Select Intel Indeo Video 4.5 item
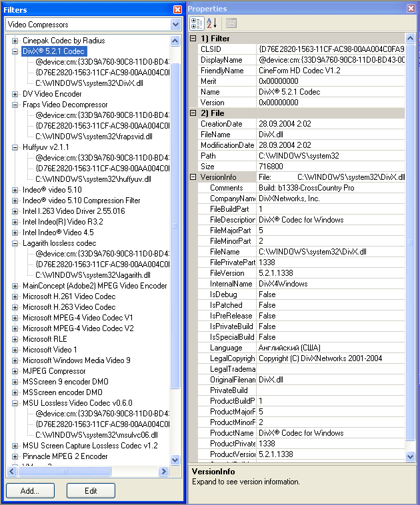The height and width of the screenshot is (505, 420). [x=58, y=233]
